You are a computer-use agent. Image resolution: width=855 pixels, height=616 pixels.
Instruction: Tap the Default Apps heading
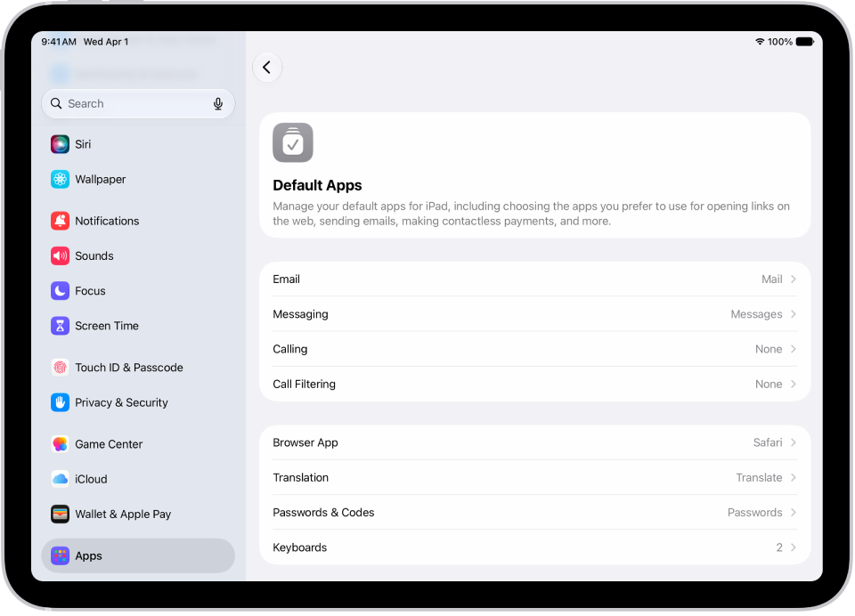(317, 185)
